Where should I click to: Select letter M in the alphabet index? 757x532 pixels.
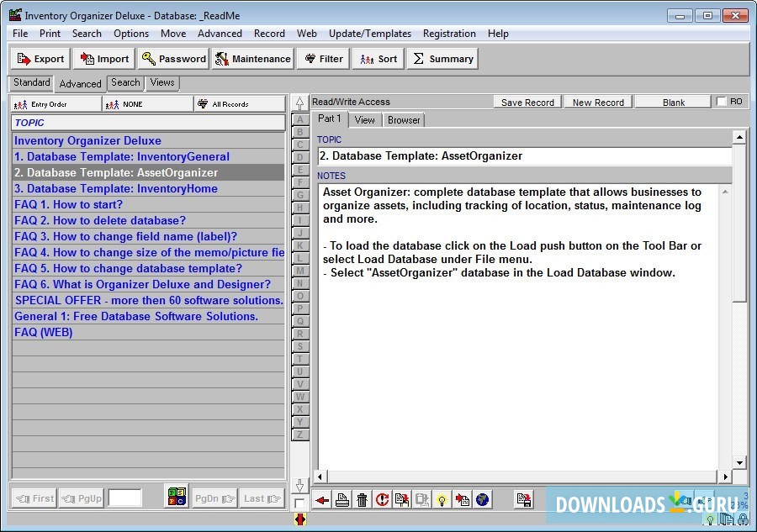(x=300, y=271)
